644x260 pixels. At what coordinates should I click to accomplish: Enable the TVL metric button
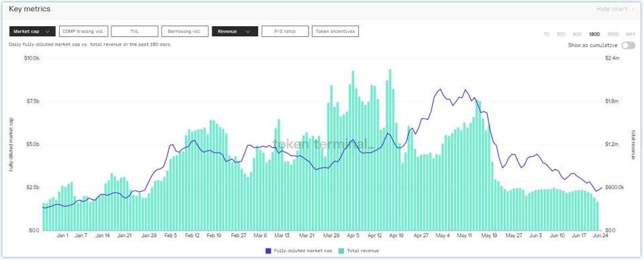coord(134,31)
